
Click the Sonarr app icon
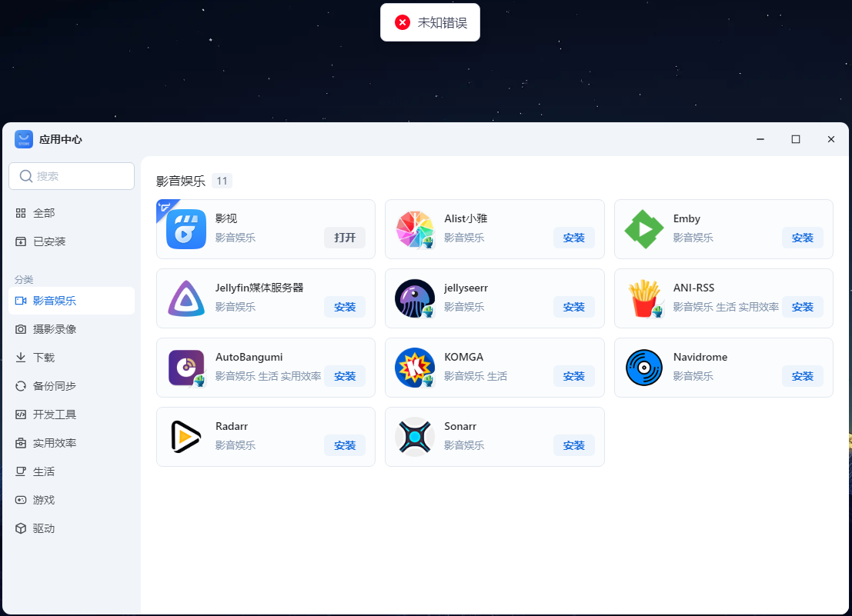click(415, 436)
